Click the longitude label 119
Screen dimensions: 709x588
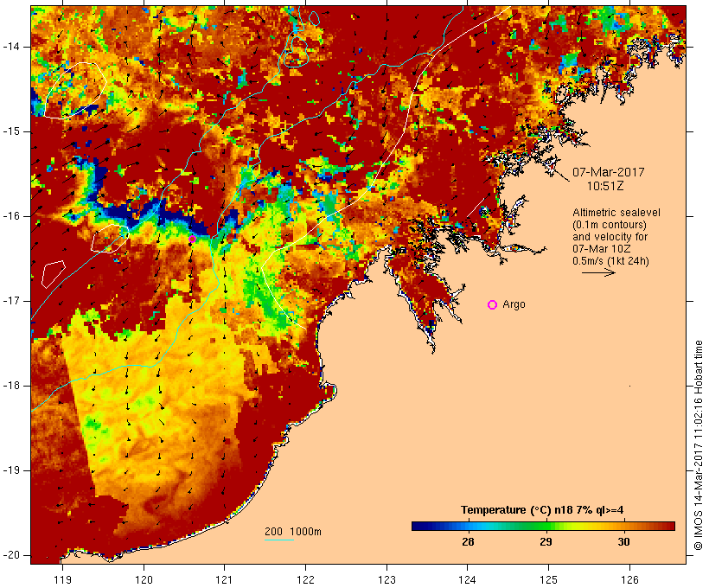click(x=62, y=580)
